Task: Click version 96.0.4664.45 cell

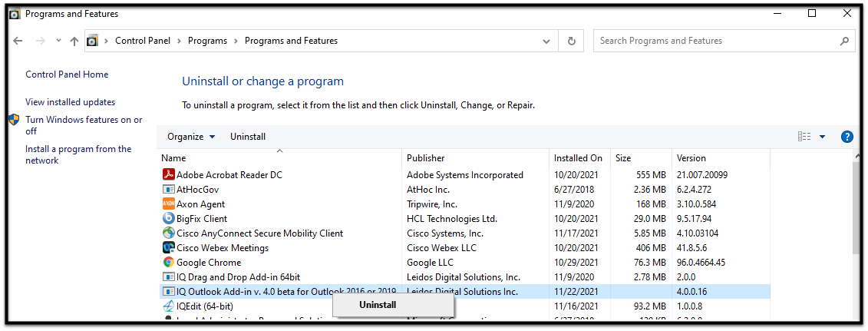Action: coord(701,263)
